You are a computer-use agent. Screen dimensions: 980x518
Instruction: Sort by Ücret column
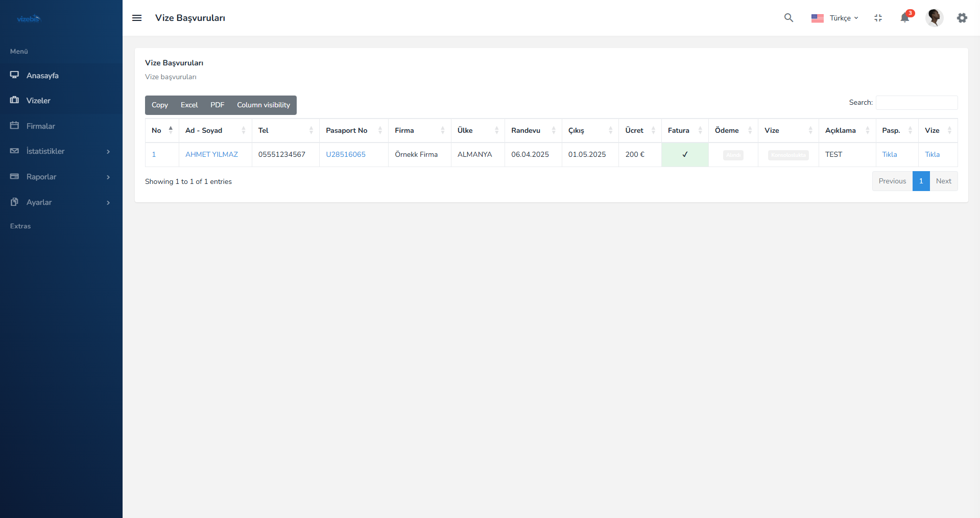tap(640, 130)
